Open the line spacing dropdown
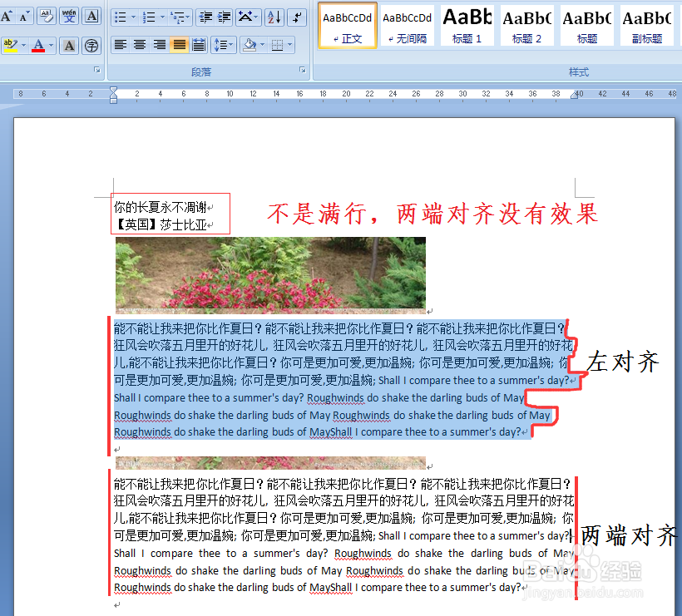Screen dimensions: 682x616 click(230, 45)
